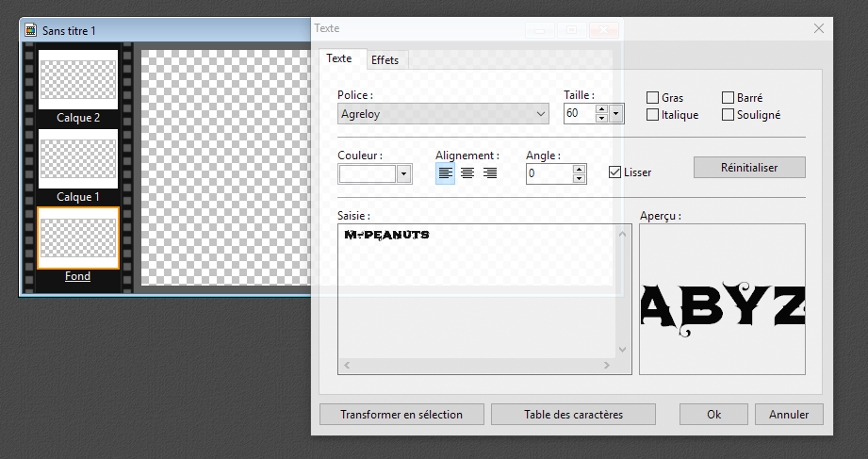Increase font size with up arrow
The image size is (868, 459).
(601, 109)
